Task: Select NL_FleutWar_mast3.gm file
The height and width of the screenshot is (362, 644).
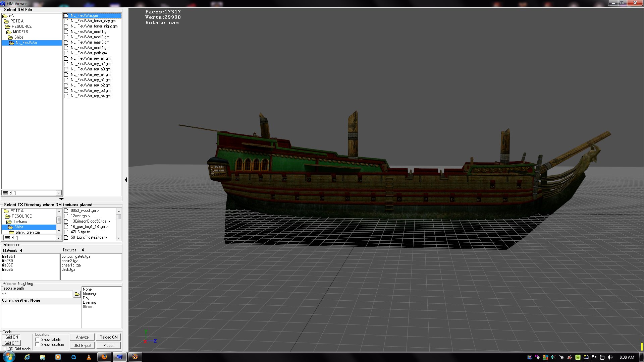Action: point(90,42)
